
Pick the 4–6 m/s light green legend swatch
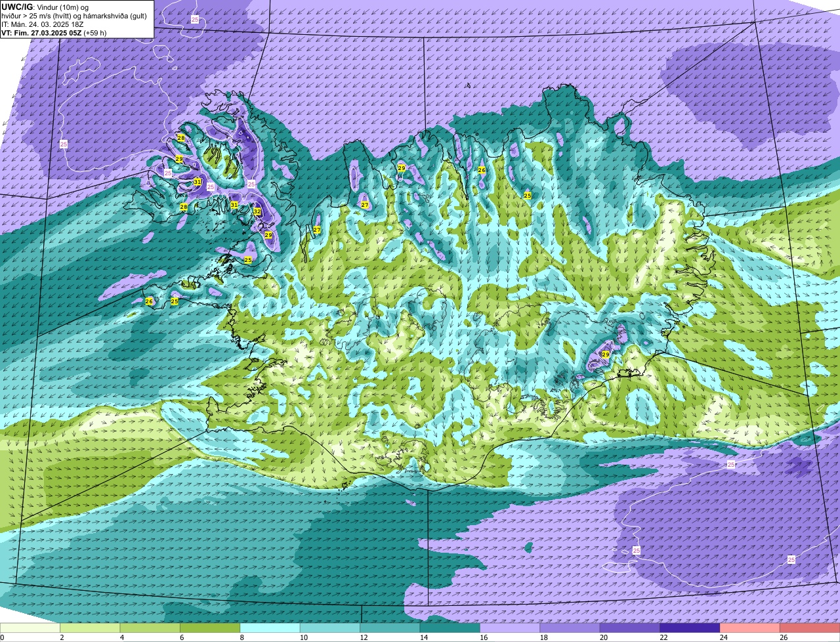point(150,628)
